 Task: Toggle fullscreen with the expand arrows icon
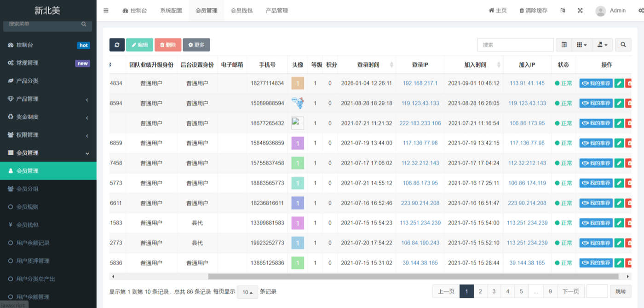pyautogui.click(x=580, y=11)
